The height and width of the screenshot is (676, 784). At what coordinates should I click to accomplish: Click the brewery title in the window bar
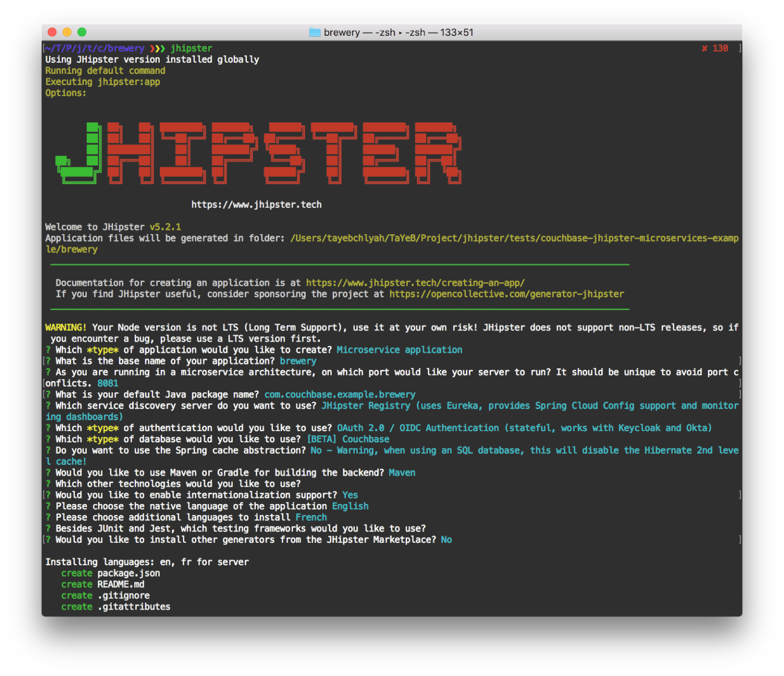342,32
